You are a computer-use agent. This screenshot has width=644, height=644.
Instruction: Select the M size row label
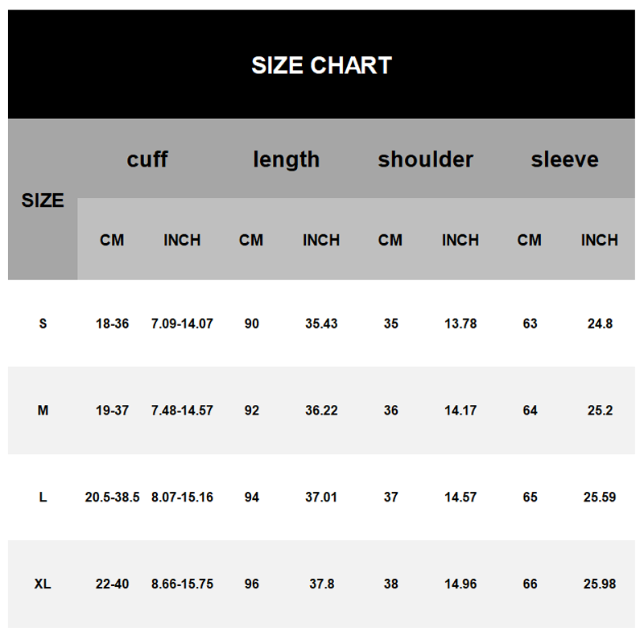[43, 411]
